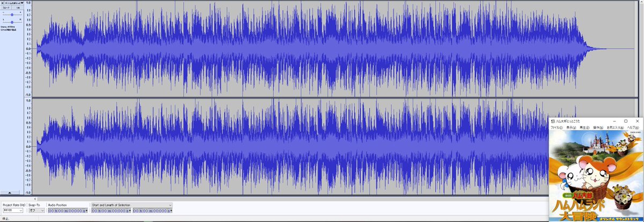Image resolution: width=644 pixels, height=222 pixels.
Task: Open ヘルプ menu in the player window
Action: point(633,127)
